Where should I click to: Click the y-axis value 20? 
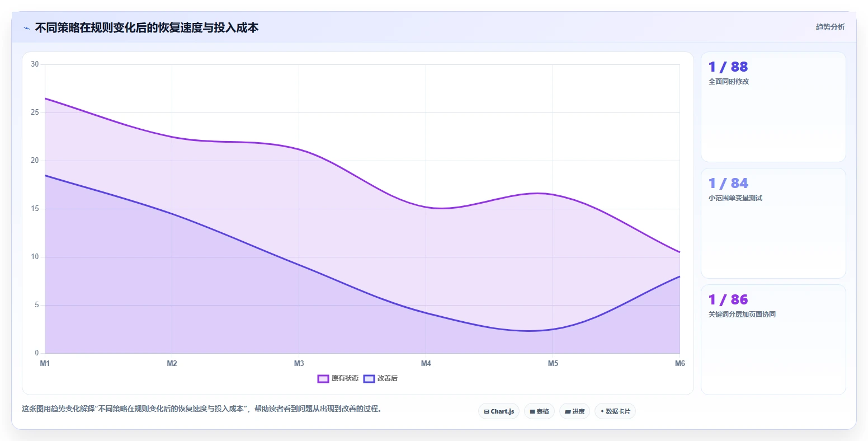(35, 161)
